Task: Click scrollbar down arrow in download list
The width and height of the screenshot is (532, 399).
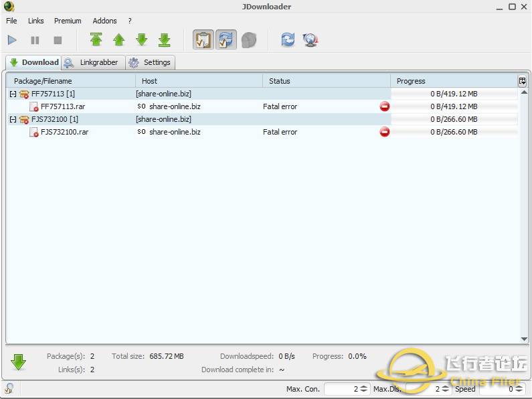Action: (x=524, y=339)
